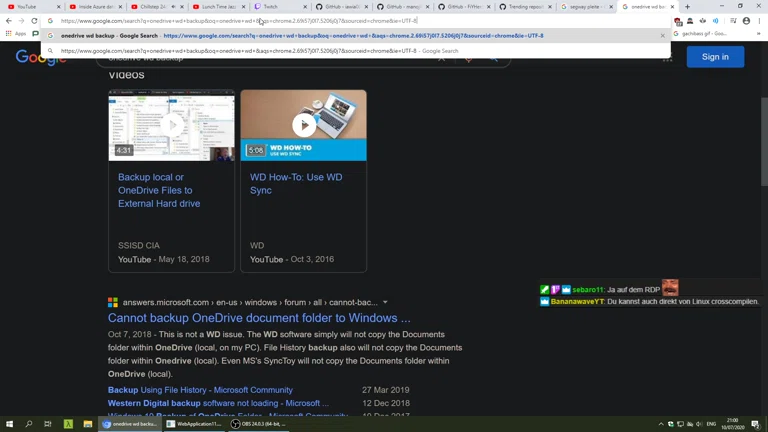
Task: Open a new browser tab
Action: [687, 7]
